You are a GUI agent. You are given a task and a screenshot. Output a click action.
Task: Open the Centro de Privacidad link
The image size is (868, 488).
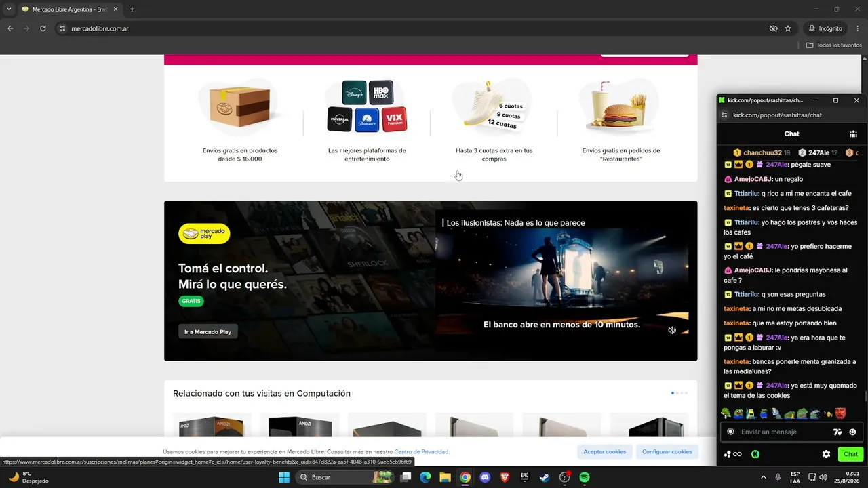(421, 452)
